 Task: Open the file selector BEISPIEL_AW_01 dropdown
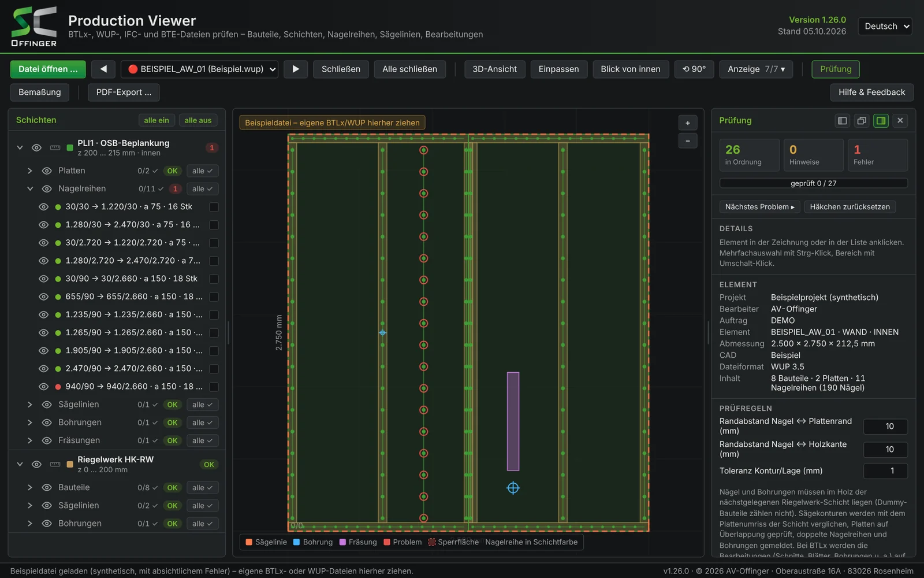pyautogui.click(x=199, y=69)
